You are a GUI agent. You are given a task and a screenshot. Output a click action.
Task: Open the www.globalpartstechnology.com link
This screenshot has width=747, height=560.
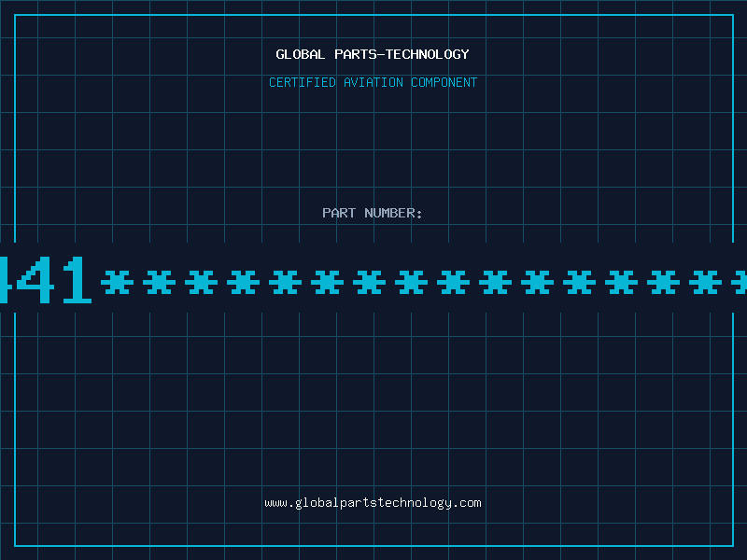point(373,503)
